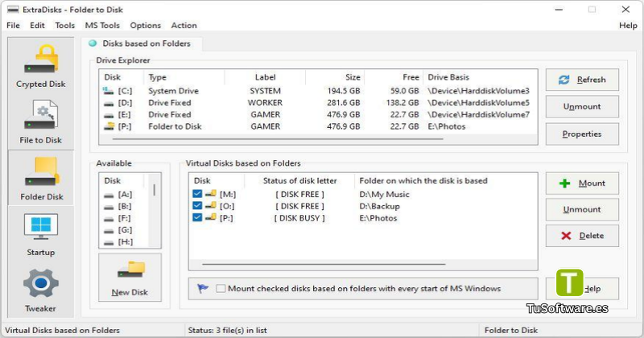Open the Crypted Disk section
644x338 pixels.
click(x=41, y=66)
